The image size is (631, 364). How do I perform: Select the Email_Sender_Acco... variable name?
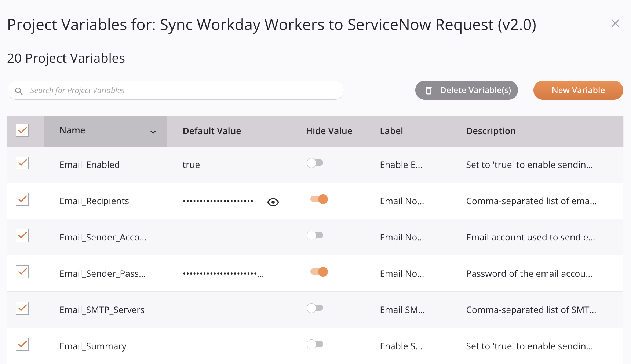tap(103, 237)
